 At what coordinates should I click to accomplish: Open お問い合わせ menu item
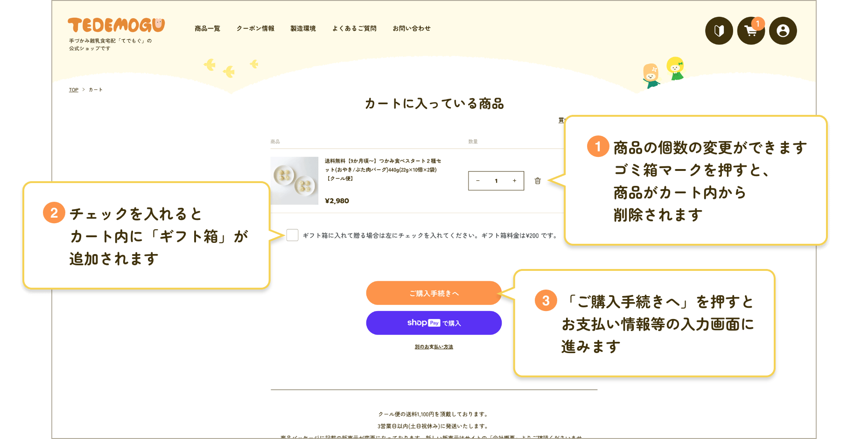click(x=412, y=28)
